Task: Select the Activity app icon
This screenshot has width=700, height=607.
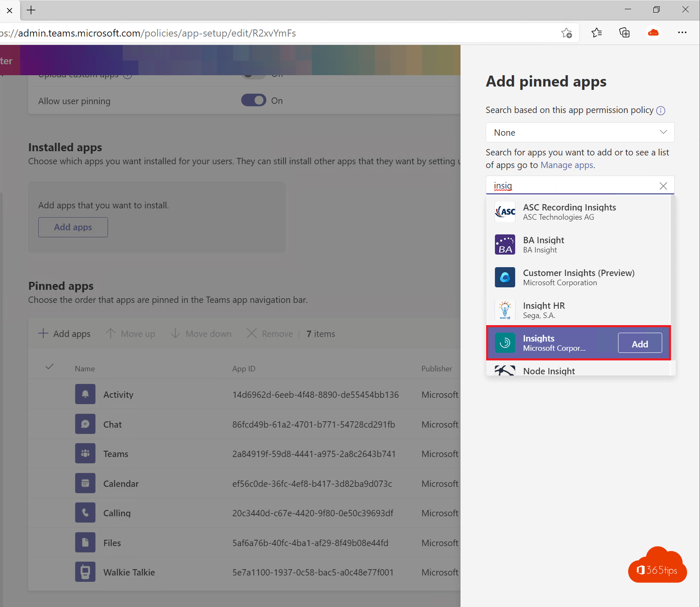Action: pos(85,394)
